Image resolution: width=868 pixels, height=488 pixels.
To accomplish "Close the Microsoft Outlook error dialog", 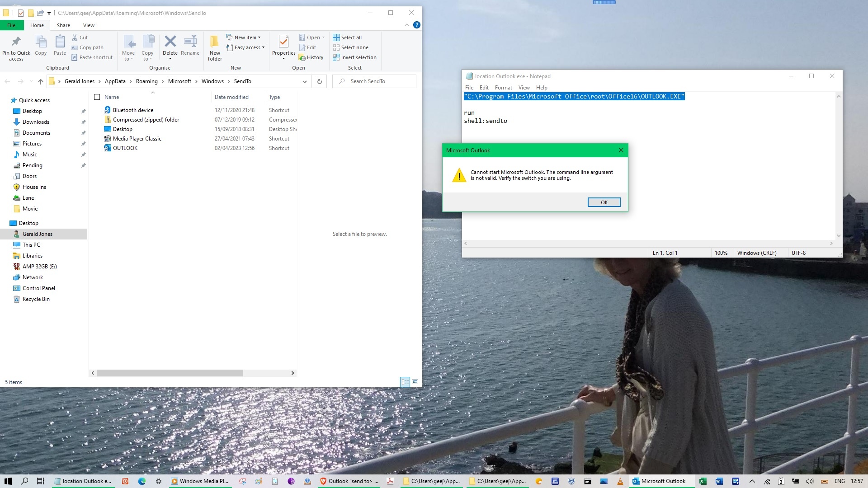I will pyautogui.click(x=621, y=150).
